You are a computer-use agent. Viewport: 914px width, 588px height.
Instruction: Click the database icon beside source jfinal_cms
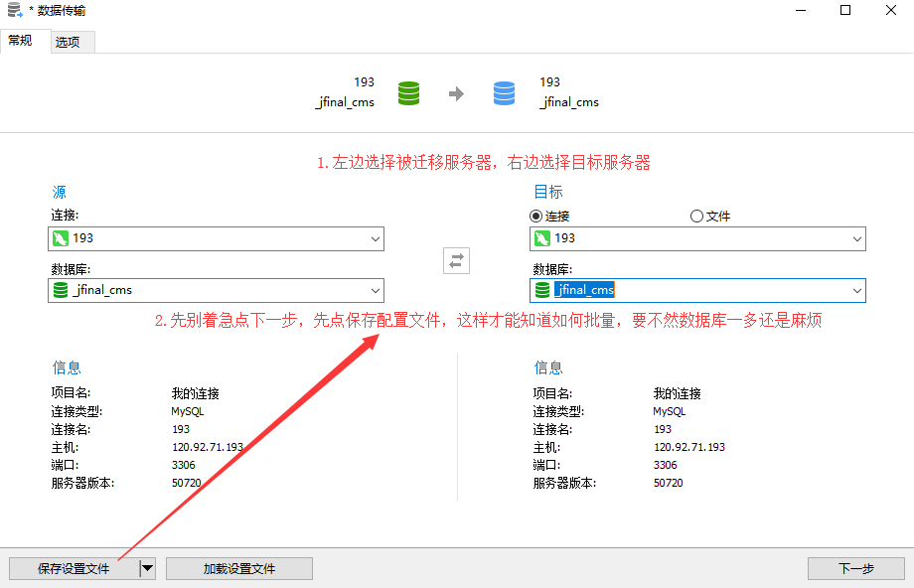(60, 290)
